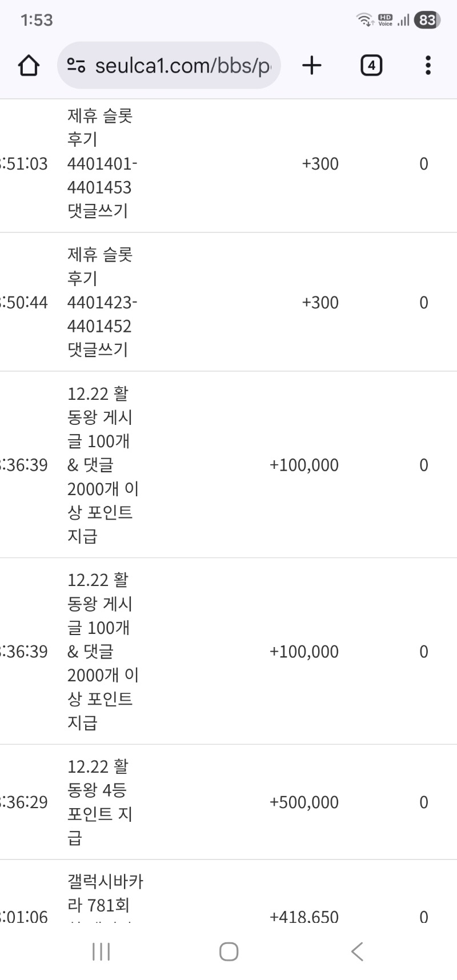457x980 pixels.
Task: Tap the 갤럭시바카라 781회 entry
Action: click(x=105, y=894)
